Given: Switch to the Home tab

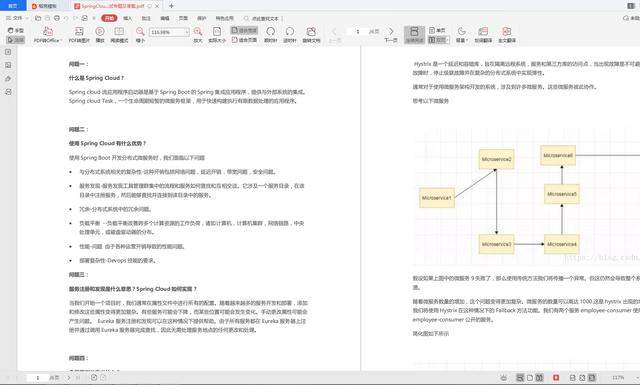Looking at the screenshot, I should click(x=13, y=6).
